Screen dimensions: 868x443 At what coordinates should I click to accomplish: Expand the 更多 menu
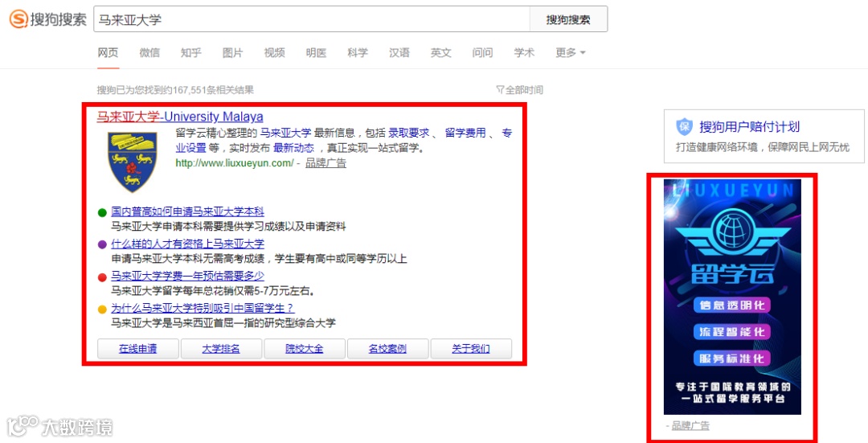click(570, 52)
